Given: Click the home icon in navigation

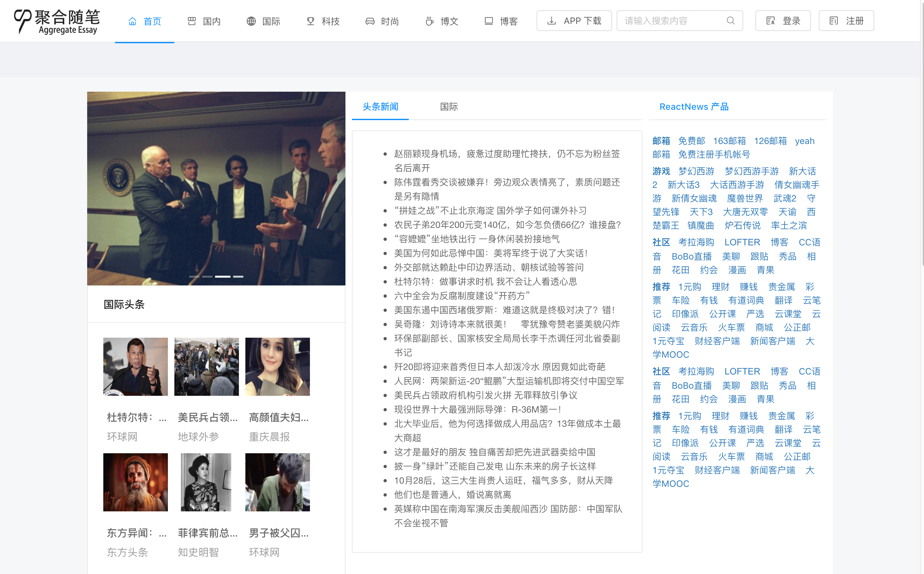Looking at the screenshot, I should 132,21.
